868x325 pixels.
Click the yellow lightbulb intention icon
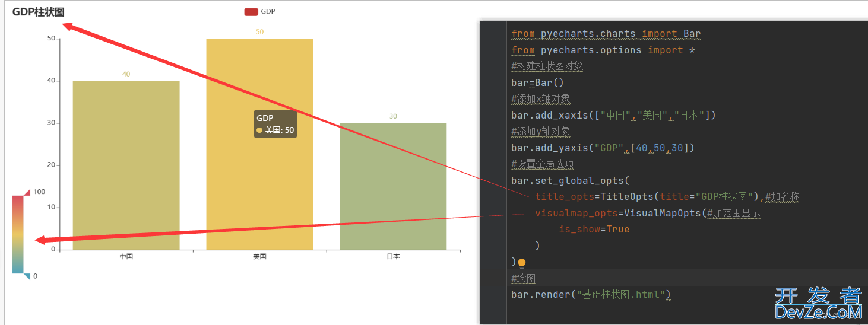coord(522,263)
